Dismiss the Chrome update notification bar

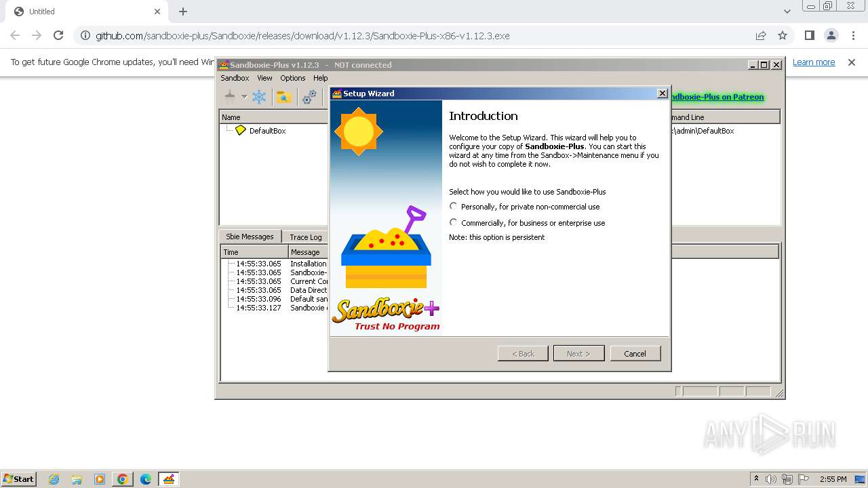coord(852,62)
